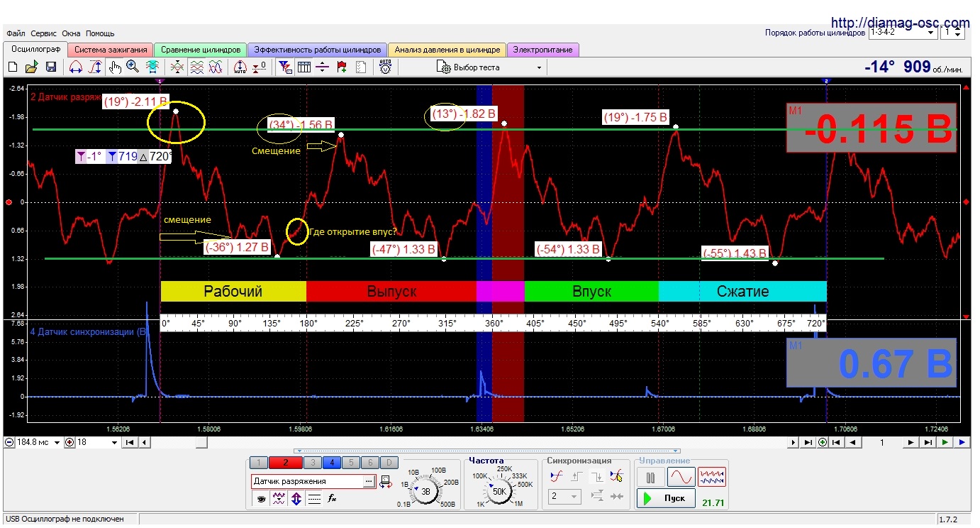Select the multi-waveform recorder mode button
The height and width of the screenshot is (528, 980).
tap(712, 477)
